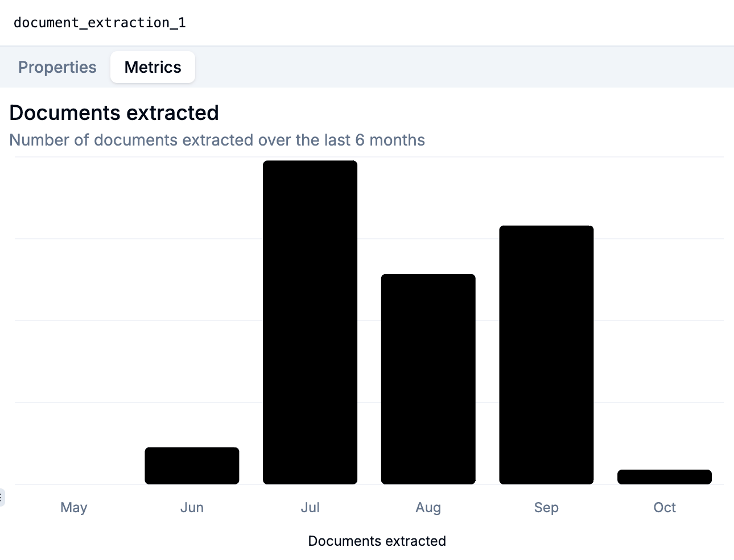The image size is (734, 560).
Task: Click the Sep axis label
Action: click(546, 507)
